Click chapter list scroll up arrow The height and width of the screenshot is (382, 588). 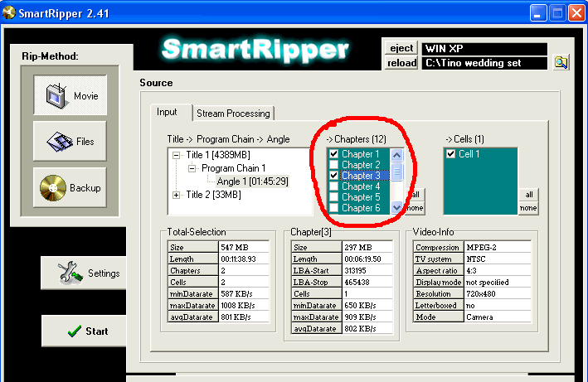point(396,155)
